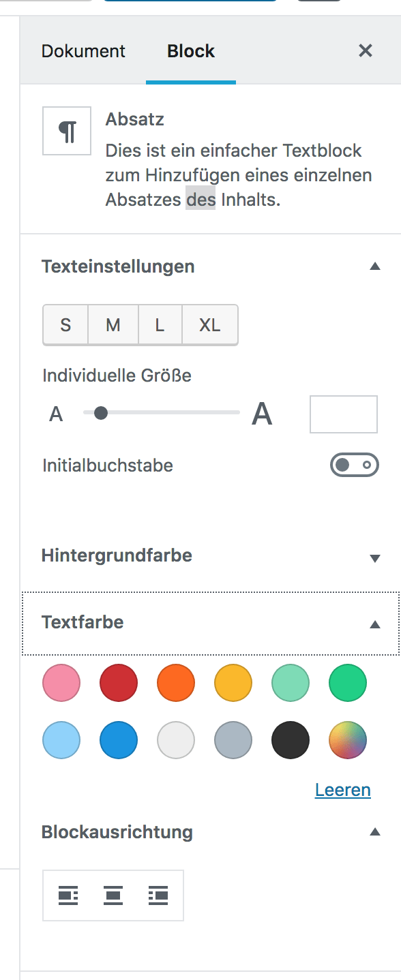
Task: Collapse the Textfarbe section
Action: (376, 622)
